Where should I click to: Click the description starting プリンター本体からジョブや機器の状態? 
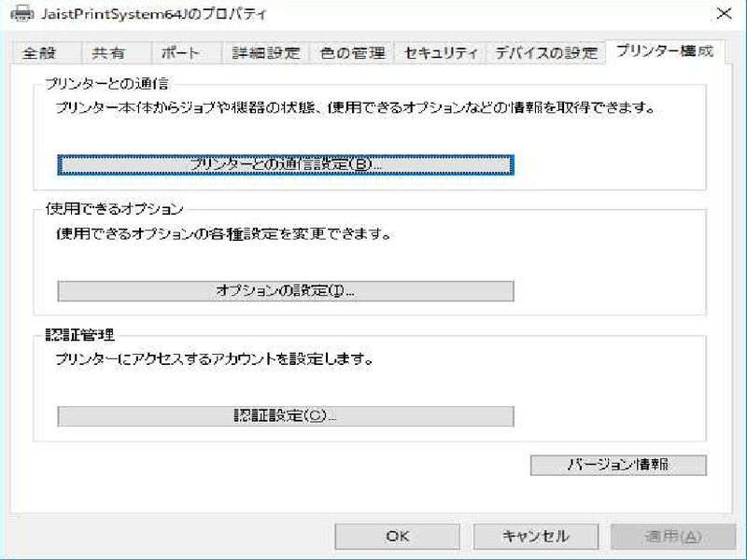[356, 107]
